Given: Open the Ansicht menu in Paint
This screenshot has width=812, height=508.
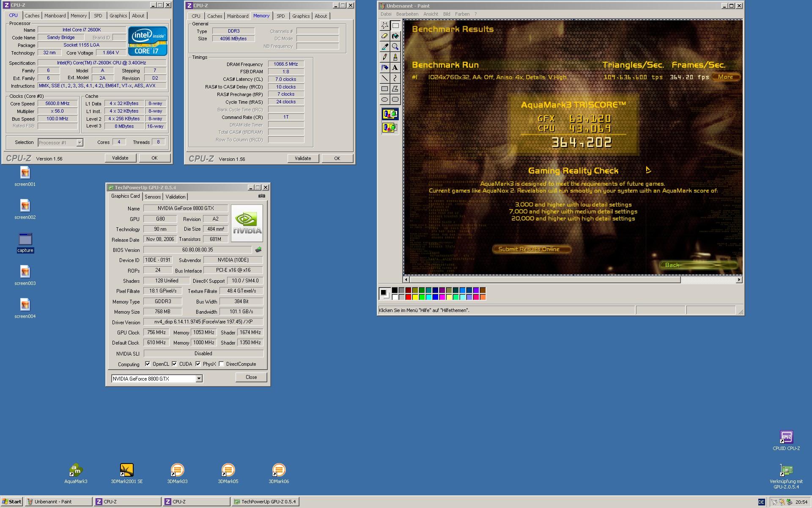Looking at the screenshot, I should (x=431, y=14).
